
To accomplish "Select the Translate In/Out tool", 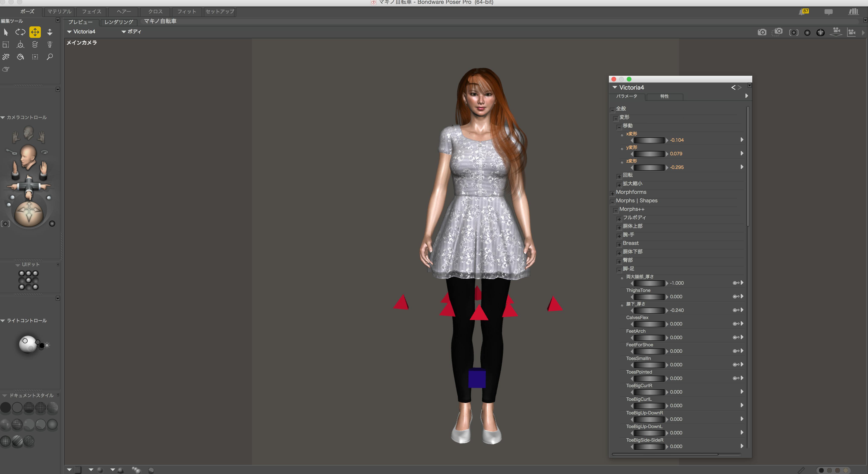I will 50,32.
